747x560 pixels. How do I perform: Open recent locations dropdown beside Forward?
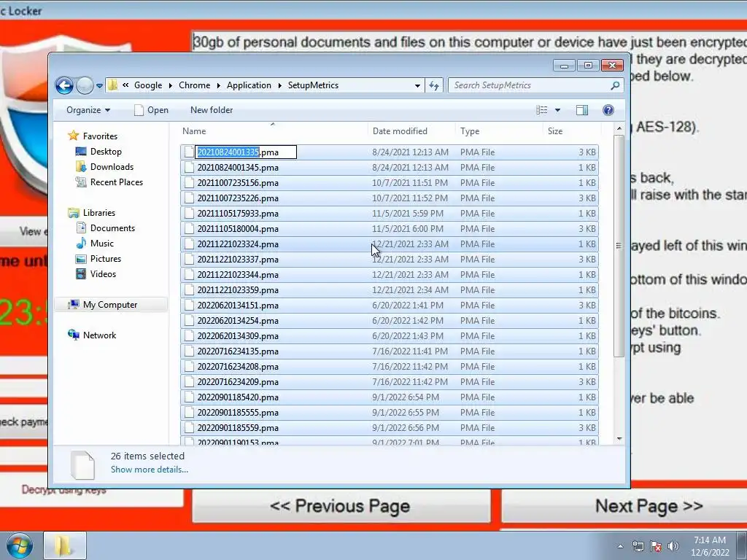pyautogui.click(x=99, y=86)
